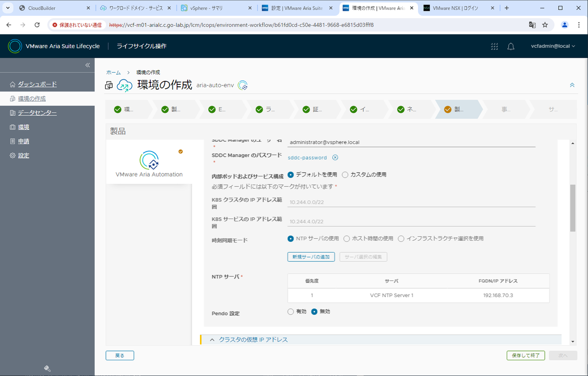The width and height of the screenshot is (588, 376).
Task: Click the browser address bar URL
Action: tap(242, 25)
